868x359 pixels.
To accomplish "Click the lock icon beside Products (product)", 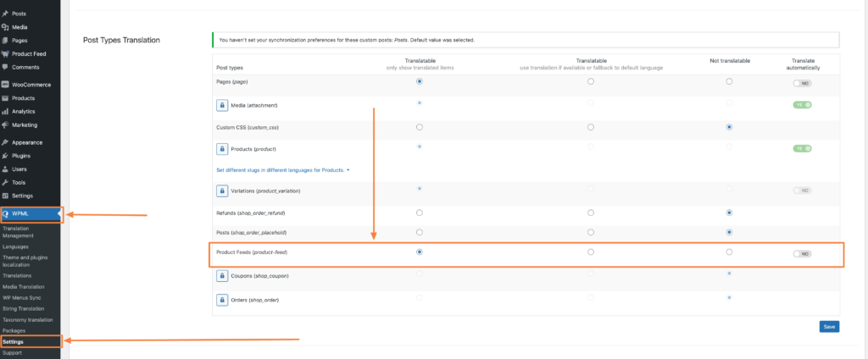I will click(x=222, y=149).
